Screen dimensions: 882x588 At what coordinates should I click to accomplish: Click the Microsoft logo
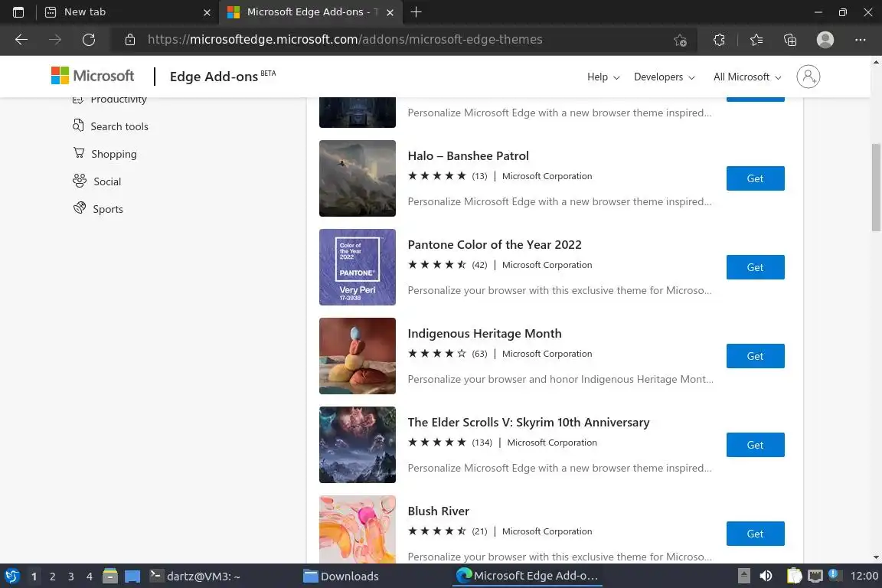coord(93,75)
